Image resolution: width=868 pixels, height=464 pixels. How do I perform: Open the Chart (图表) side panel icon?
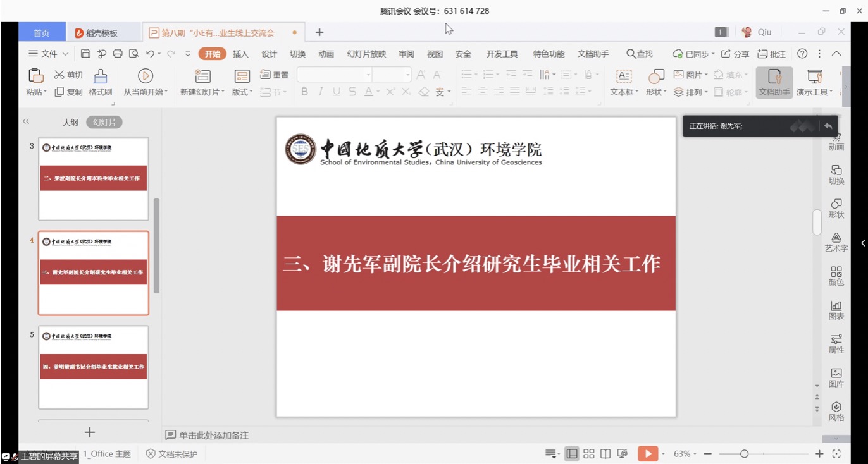point(836,310)
